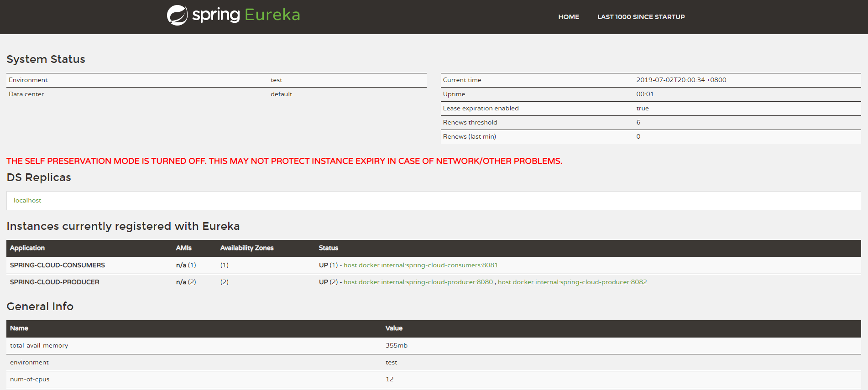Click the Availability Zones column header

(x=247, y=248)
